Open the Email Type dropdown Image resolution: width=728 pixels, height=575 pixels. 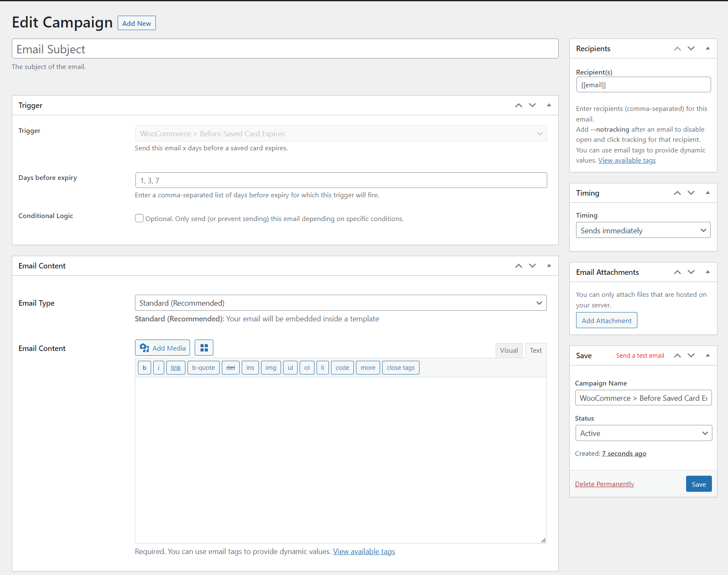[341, 303]
